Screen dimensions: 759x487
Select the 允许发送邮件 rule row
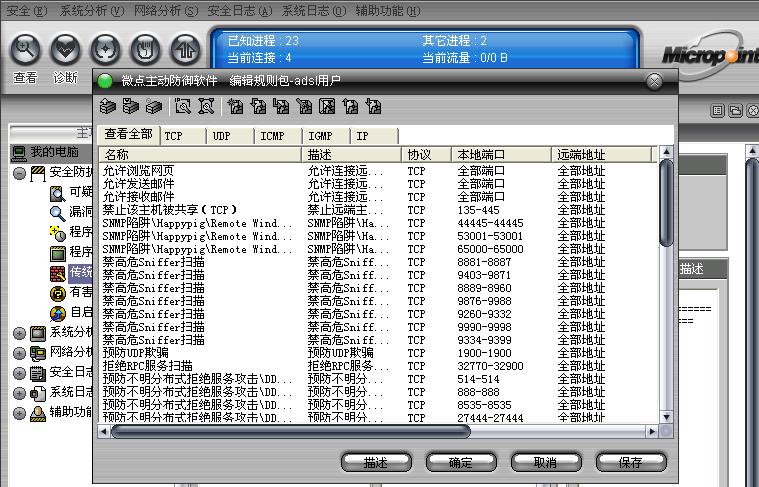(378, 184)
